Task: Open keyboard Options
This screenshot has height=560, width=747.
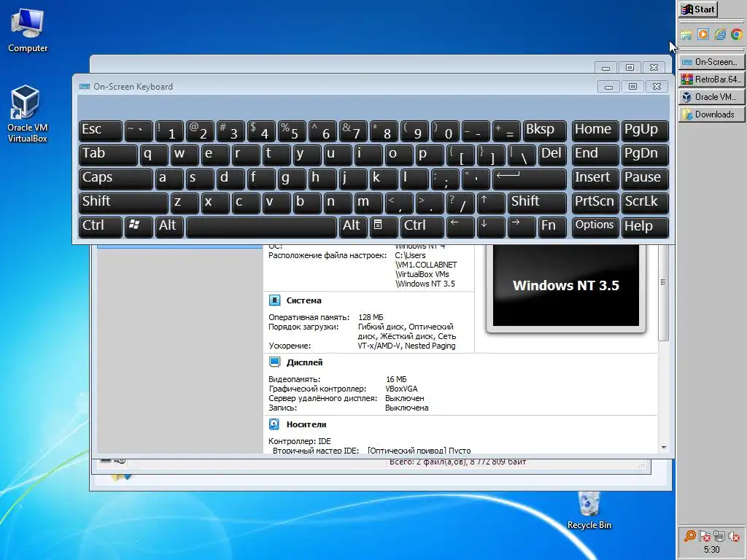Action: click(x=595, y=227)
